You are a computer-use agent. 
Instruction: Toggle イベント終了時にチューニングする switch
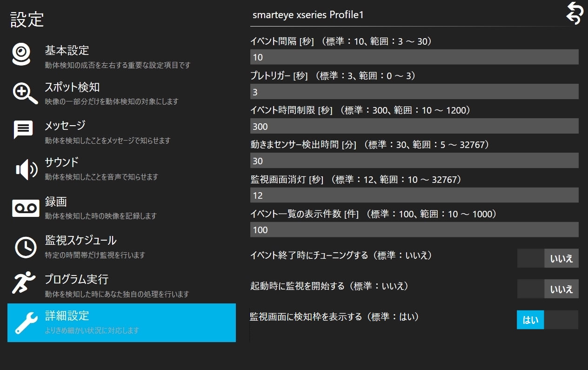548,258
